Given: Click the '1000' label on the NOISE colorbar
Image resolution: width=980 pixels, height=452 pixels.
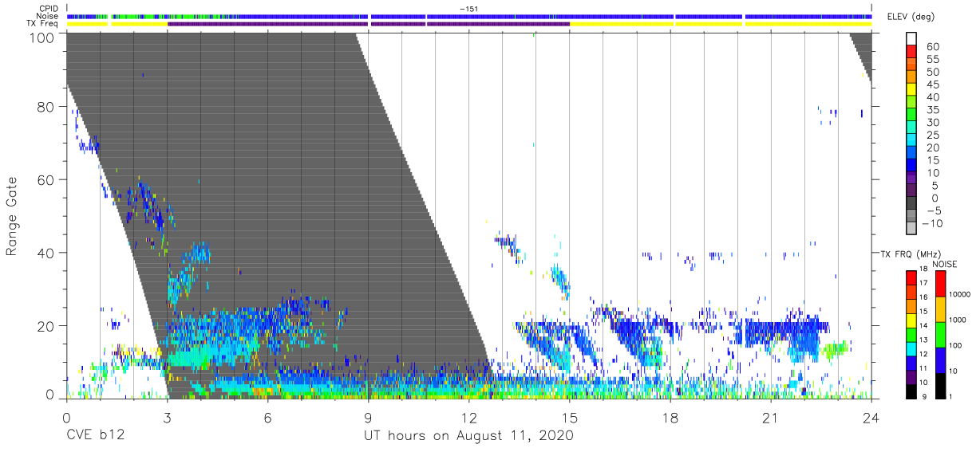Looking at the screenshot, I should 958,320.
